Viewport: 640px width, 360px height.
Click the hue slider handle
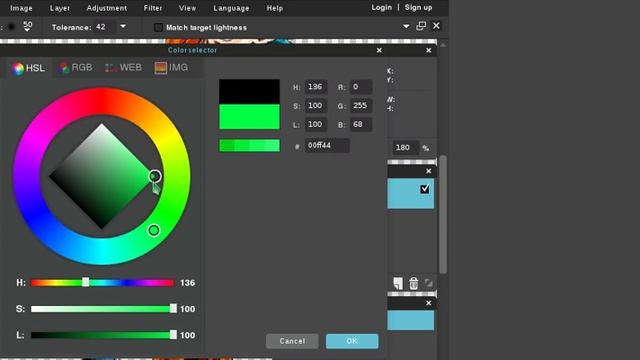point(85,282)
